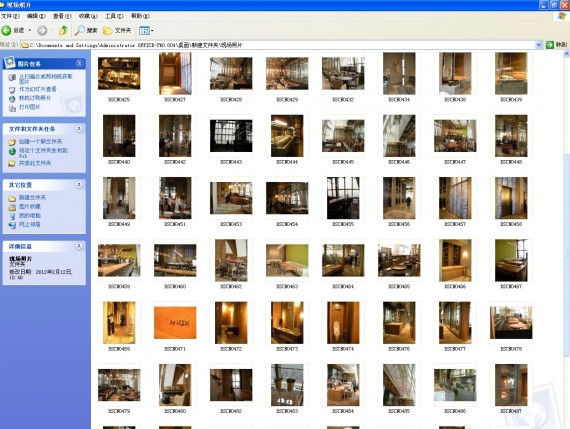Click the vertical scrollbar thumb

(x=566, y=254)
